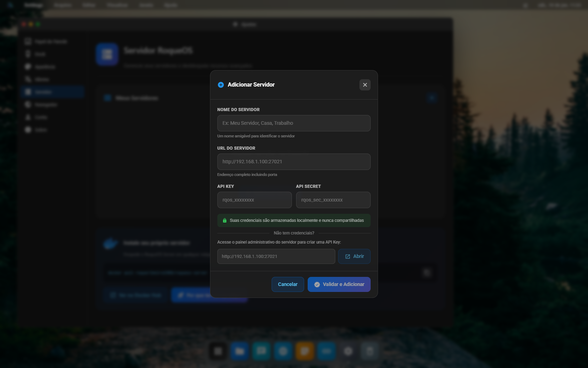Click the blue Servidor RoqueOS header icon
The height and width of the screenshot is (368, 588).
pos(107,54)
